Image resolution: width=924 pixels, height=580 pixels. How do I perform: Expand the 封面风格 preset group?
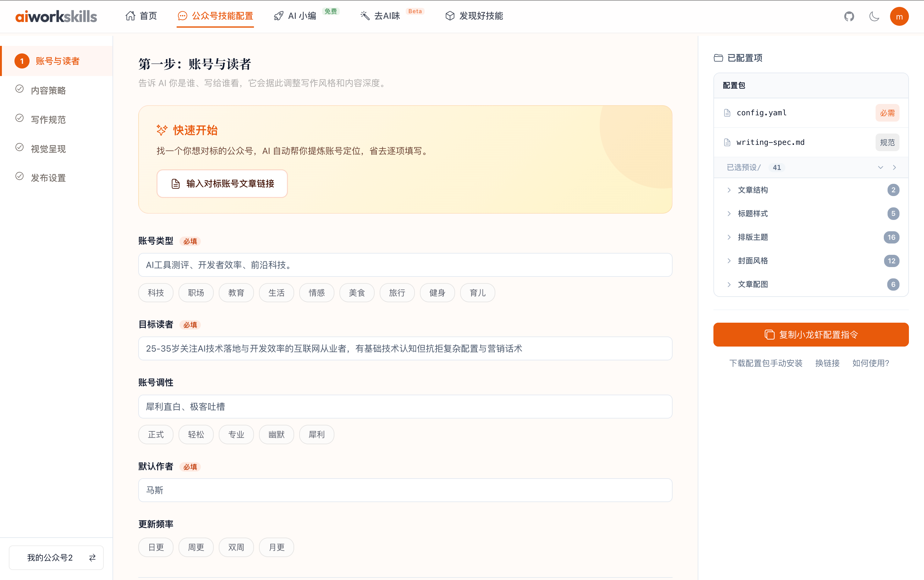[x=811, y=261]
